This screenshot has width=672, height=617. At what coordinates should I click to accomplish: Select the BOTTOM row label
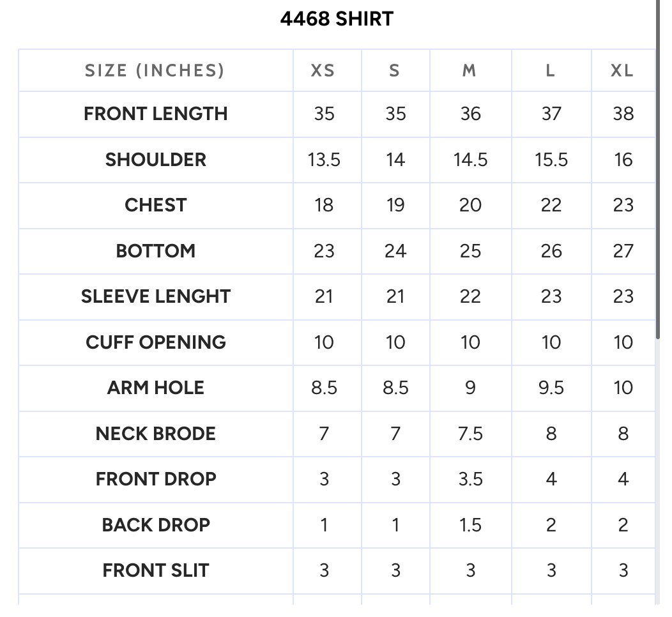point(156,251)
